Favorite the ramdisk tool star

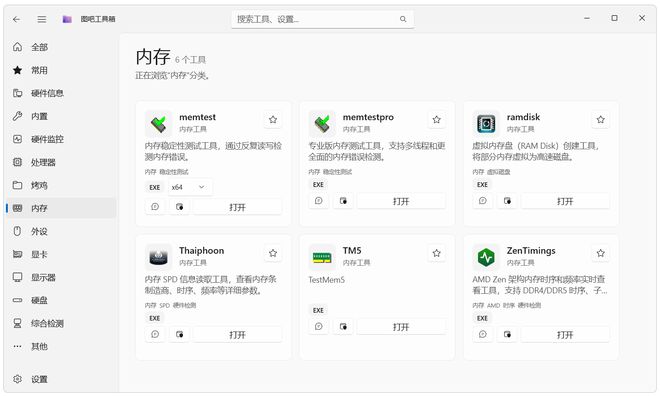(x=601, y=120)
